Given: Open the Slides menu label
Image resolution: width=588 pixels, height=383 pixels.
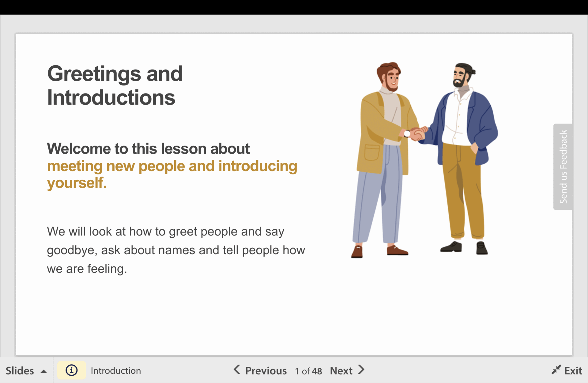Looking at the screenshot, I should click(20, 371).
